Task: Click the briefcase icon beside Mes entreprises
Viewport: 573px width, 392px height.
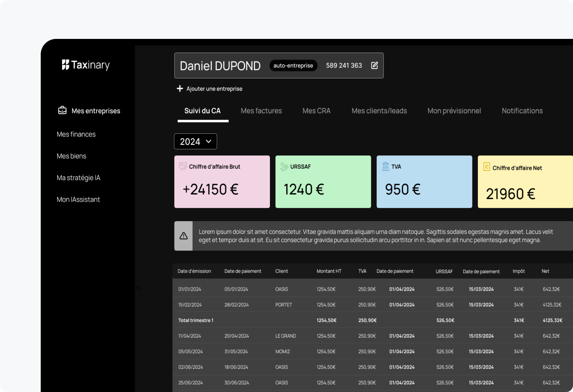Action: point(62,110)
